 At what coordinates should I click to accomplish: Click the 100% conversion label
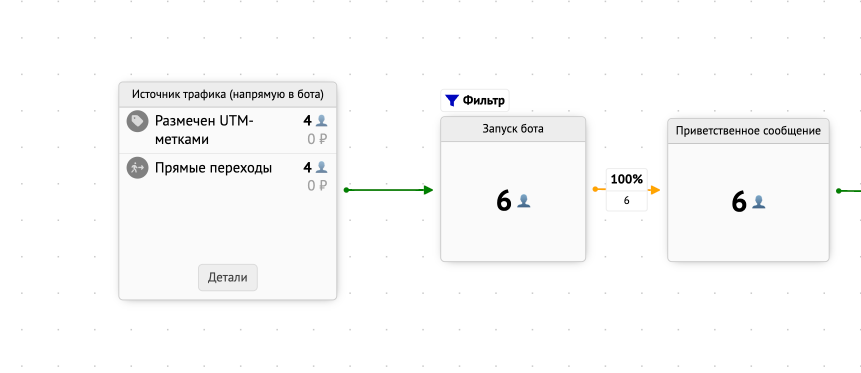627,179
